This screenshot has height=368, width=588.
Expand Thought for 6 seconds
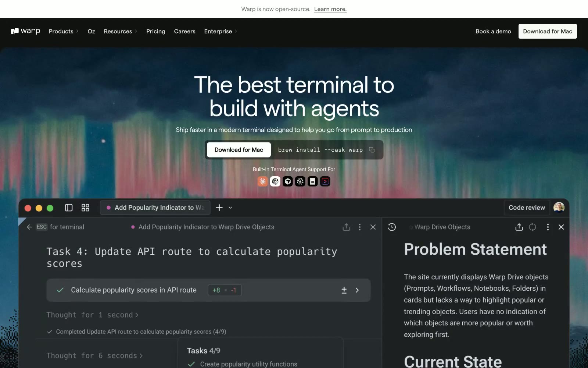94,355
